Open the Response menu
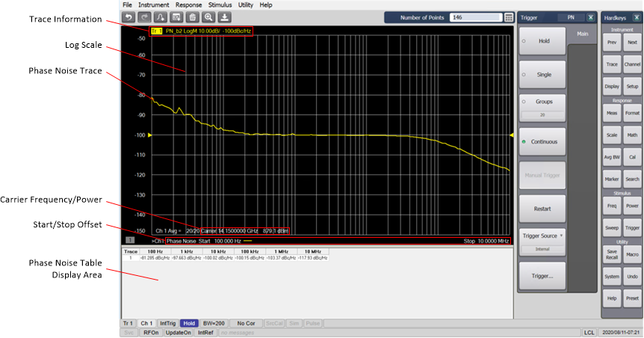Screen dimensions: 644x338 tap(188, 4)
